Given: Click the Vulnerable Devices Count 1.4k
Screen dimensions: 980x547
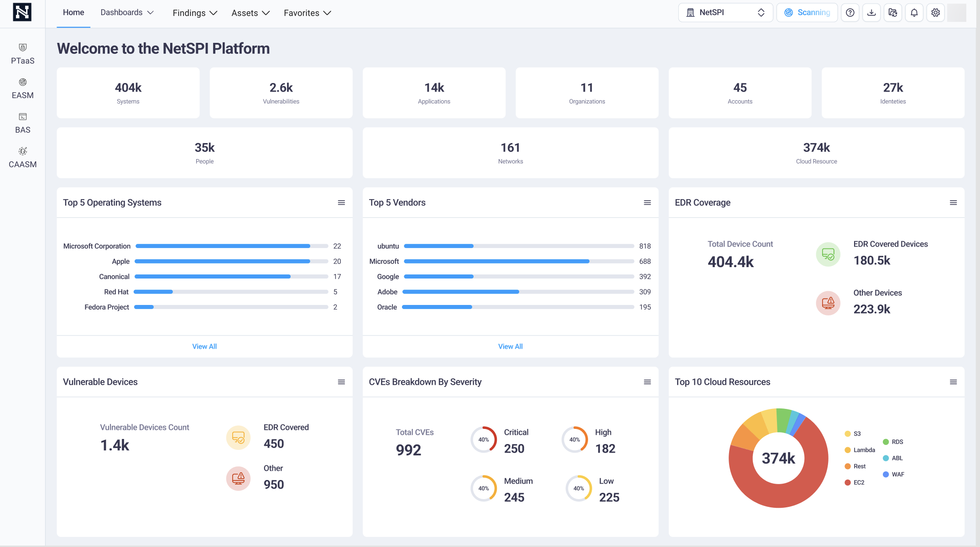Looking at the screenshot, I should click(115, 445).
